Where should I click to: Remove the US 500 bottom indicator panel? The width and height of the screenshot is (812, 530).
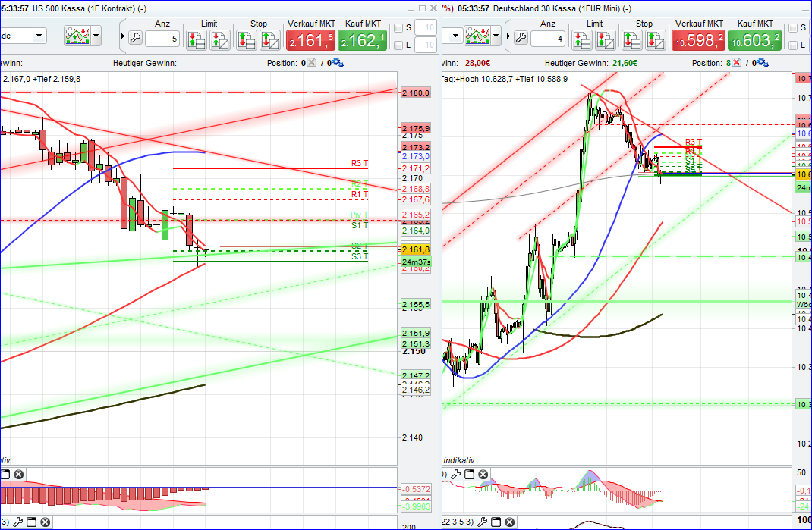pyautogui.click(x=45, y=522)
